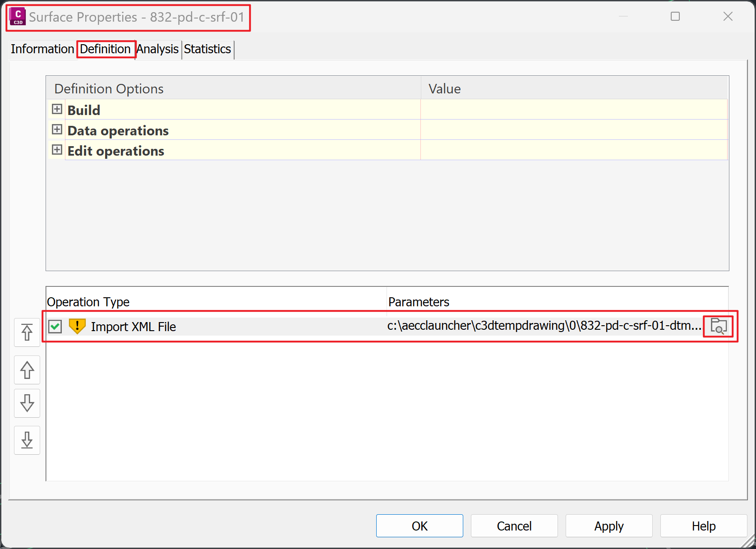Click the warning icon on Import XML File
The height and width of the screenshot is (549, 756).
(77, 326)
